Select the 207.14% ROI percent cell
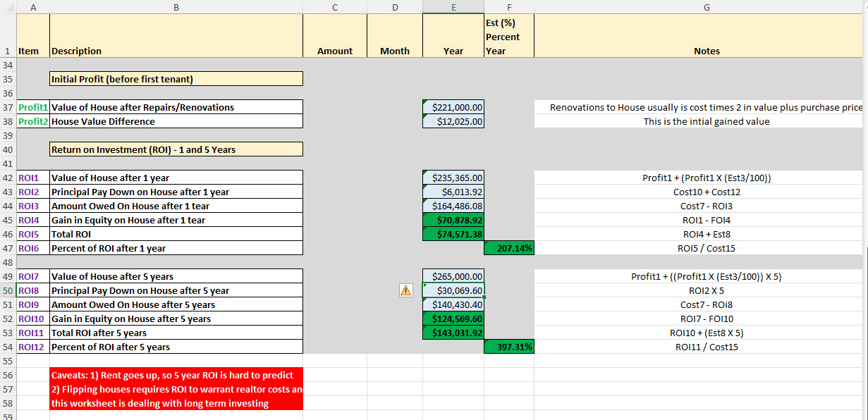Screen dimensions: 868x420 click(509, 248)
